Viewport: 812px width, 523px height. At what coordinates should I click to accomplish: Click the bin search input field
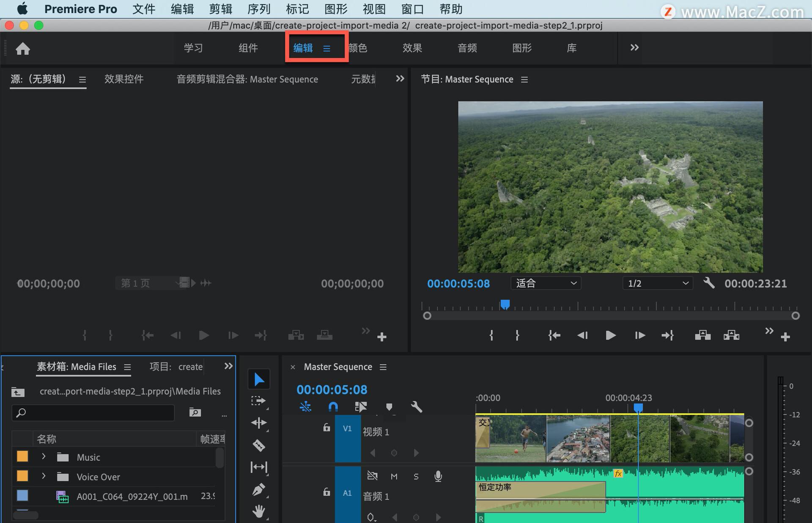[x=93, y=413]
